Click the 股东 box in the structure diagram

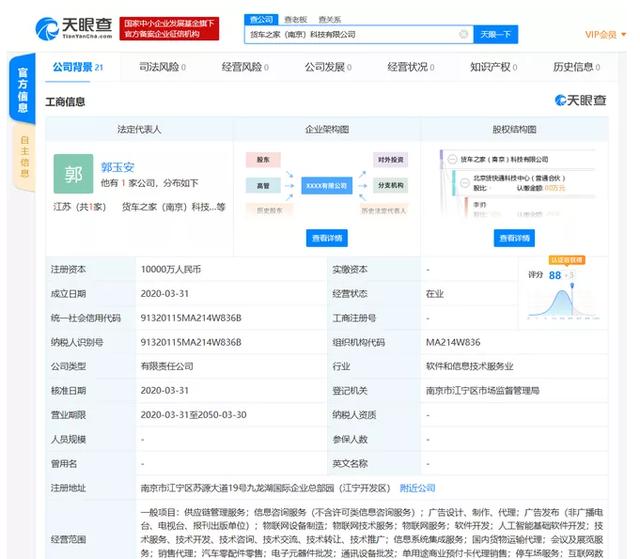263,160
